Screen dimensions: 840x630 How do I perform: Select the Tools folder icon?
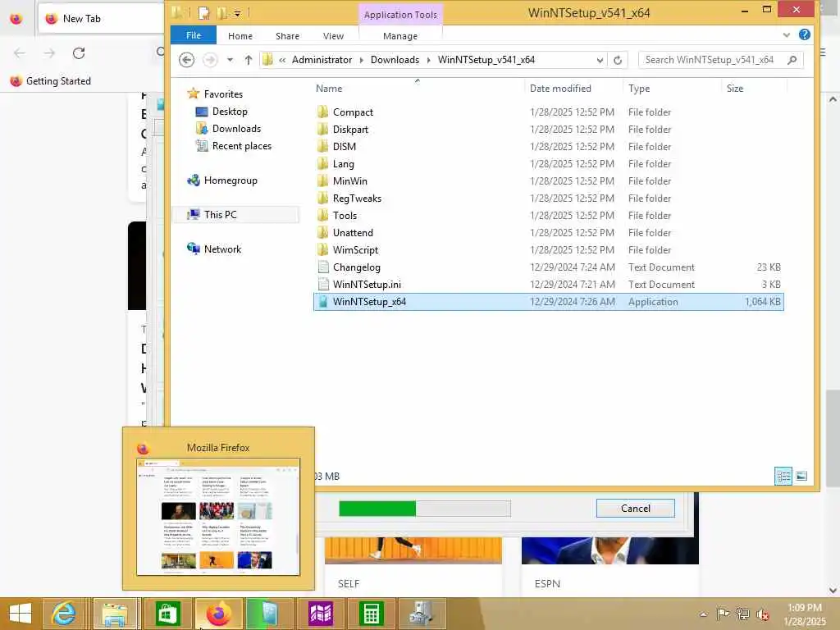(x=322, y=216)
